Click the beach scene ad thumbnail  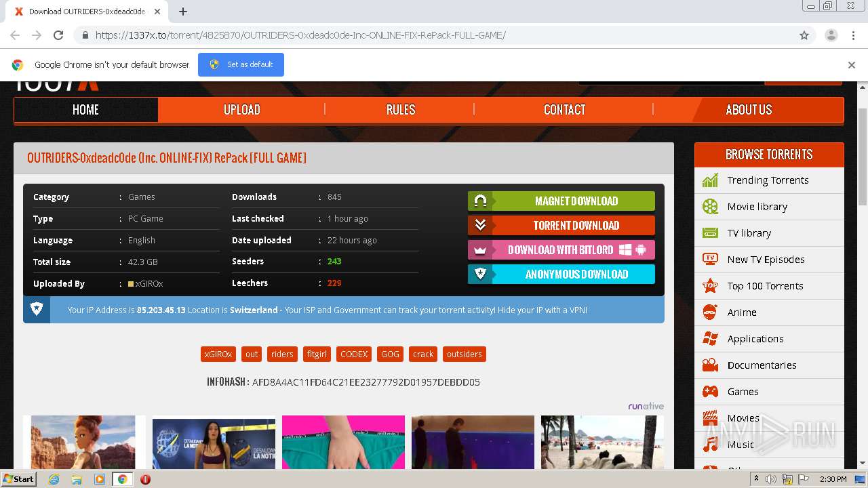(602, 443)
